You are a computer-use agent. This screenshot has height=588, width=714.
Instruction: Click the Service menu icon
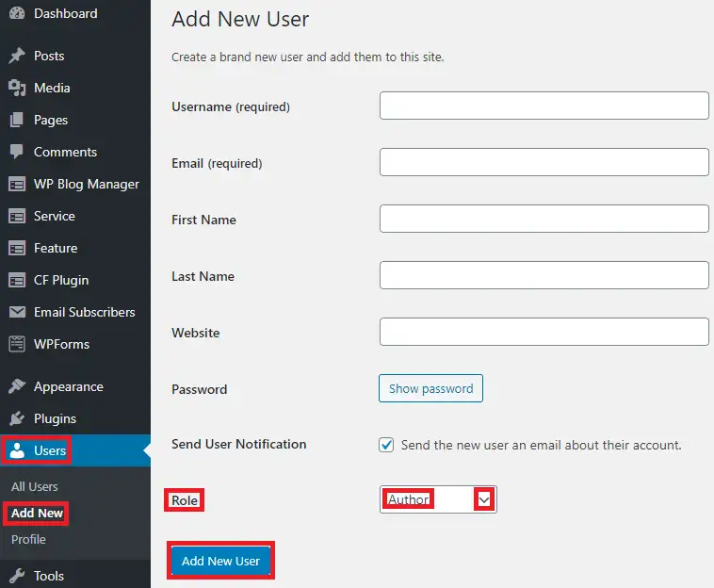(17, 216)
